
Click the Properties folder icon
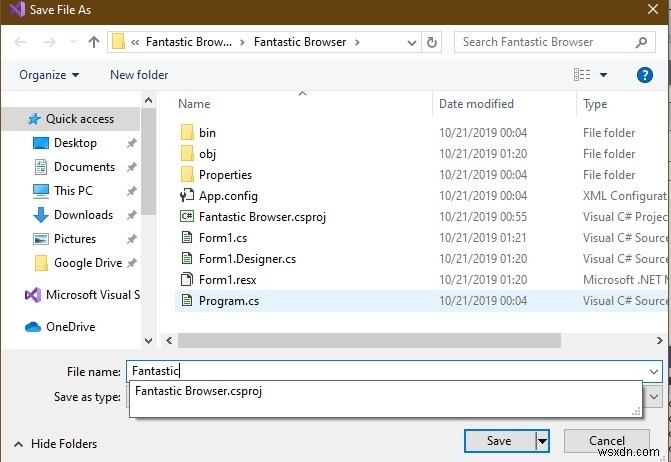pyautogui.click(x=187, y=175)
